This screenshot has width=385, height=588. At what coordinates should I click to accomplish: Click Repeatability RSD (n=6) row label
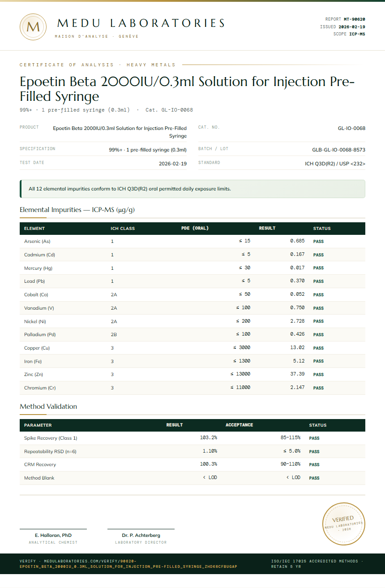pos(50,451)
